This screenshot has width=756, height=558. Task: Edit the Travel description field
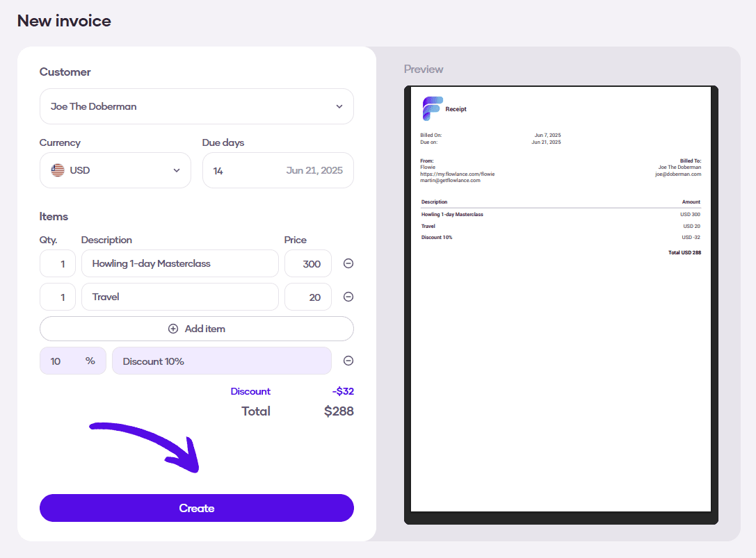180,297
